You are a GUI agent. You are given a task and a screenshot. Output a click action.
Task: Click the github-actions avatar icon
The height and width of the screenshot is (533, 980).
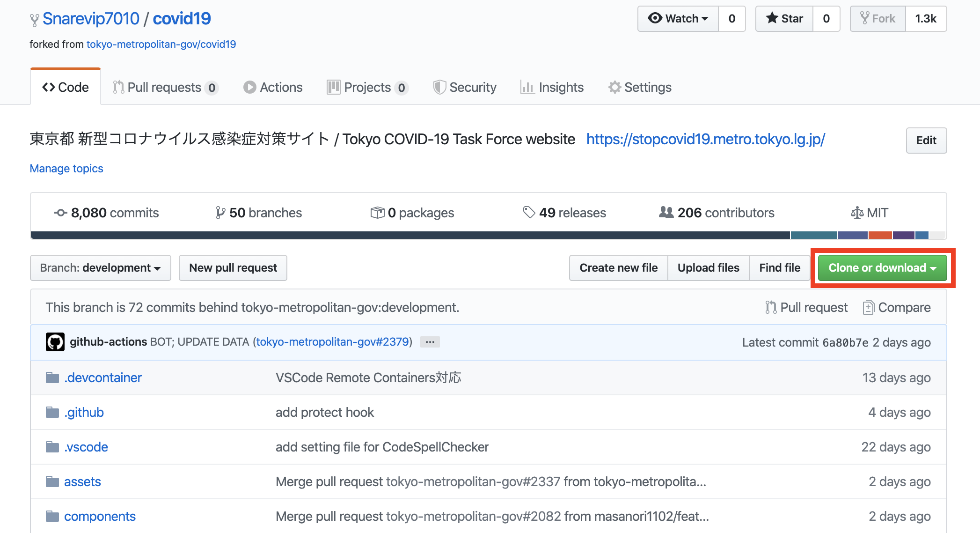pos(55,342)
